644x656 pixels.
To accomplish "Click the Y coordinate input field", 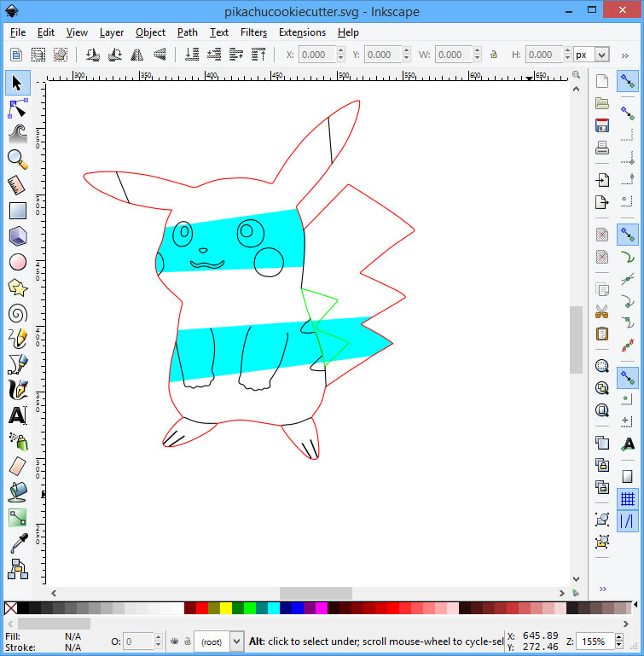I will (x=383, y=55).
